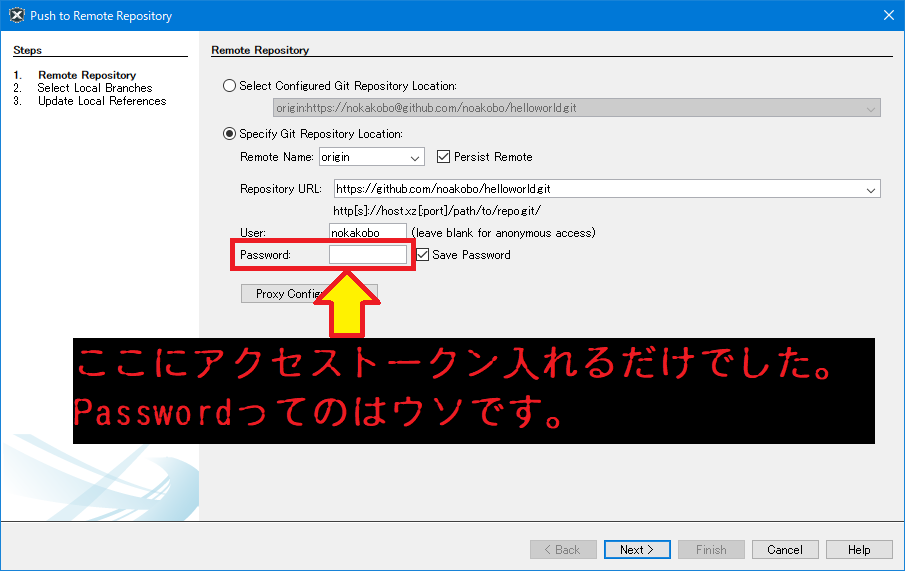Click the Remote Repository section heading
Screen dimensions: 905x571
tap(260, 50)
